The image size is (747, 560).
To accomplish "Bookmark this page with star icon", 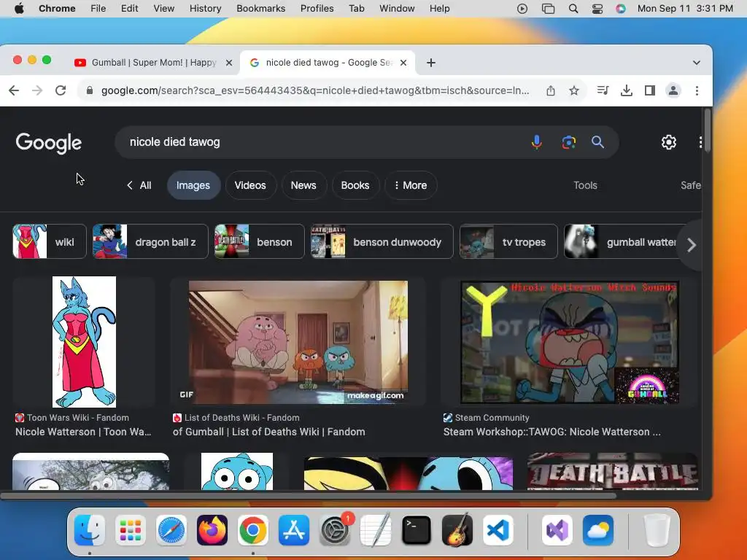I will click(x=574, y=90).
